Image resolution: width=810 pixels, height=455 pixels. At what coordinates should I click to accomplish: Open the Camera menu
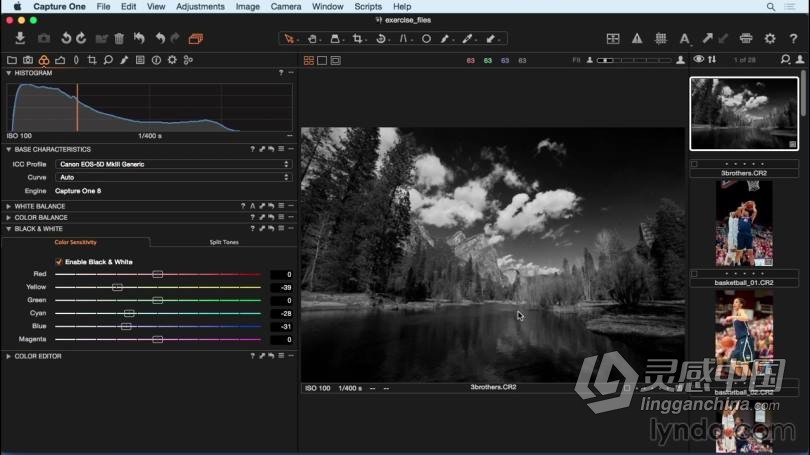tap(286, 7)
